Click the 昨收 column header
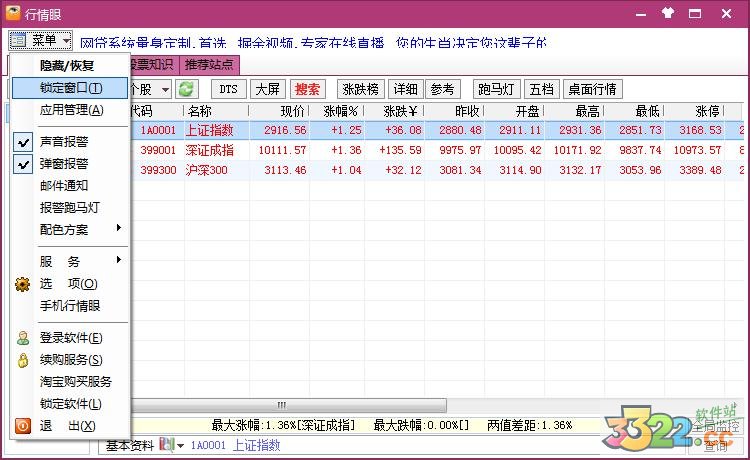Screen dimensions: 750x460 [x=454, y=111]
